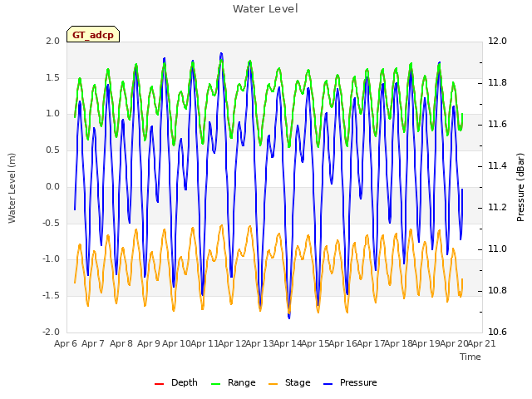Image resolution: width=532 pixels, height=399 pixels.
Task: Click the Apr 7 date tick
Action: point(93,343)
